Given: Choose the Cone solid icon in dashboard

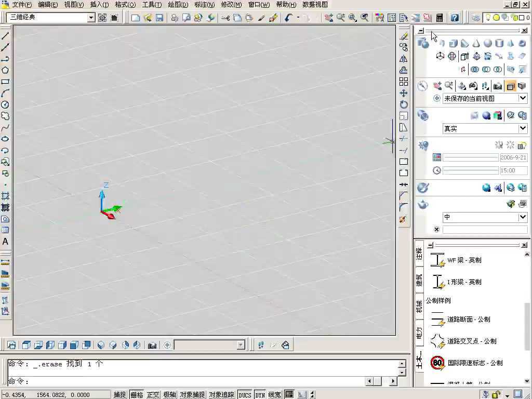Looking at the screenshot, I should (x=476, y=43).
